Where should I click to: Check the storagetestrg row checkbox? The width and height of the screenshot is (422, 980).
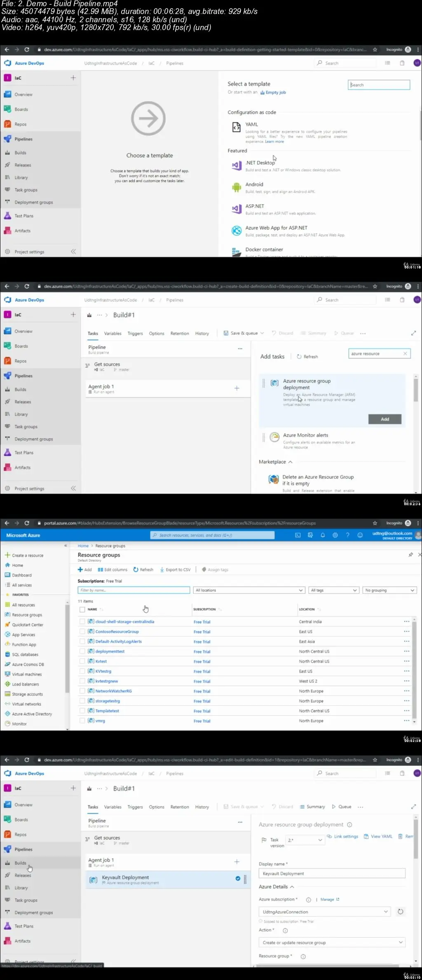(x=82, y=700)
